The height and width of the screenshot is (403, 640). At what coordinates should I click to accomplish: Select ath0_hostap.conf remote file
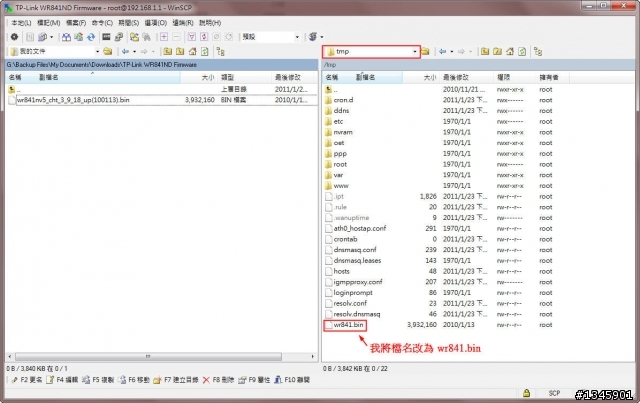point(360,228)
